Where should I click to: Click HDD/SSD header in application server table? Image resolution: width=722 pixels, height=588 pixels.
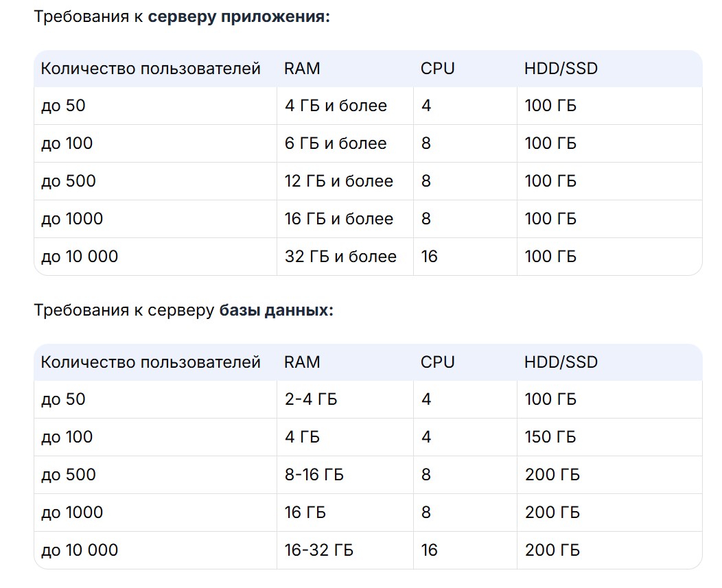(x=561, y=69)
